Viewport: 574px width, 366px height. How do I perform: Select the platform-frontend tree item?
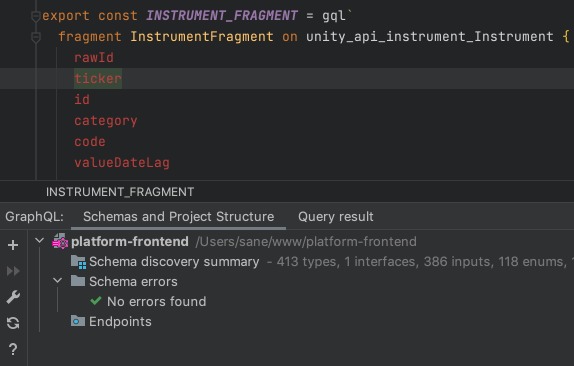tap(130, 242)
